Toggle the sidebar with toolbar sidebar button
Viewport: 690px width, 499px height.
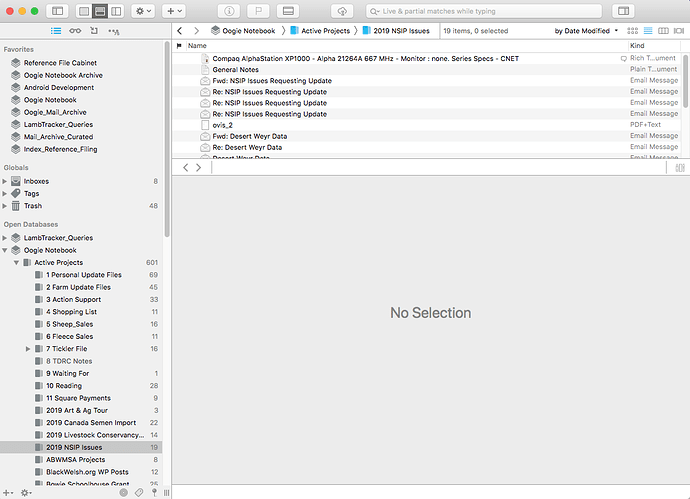coord(57,11)
